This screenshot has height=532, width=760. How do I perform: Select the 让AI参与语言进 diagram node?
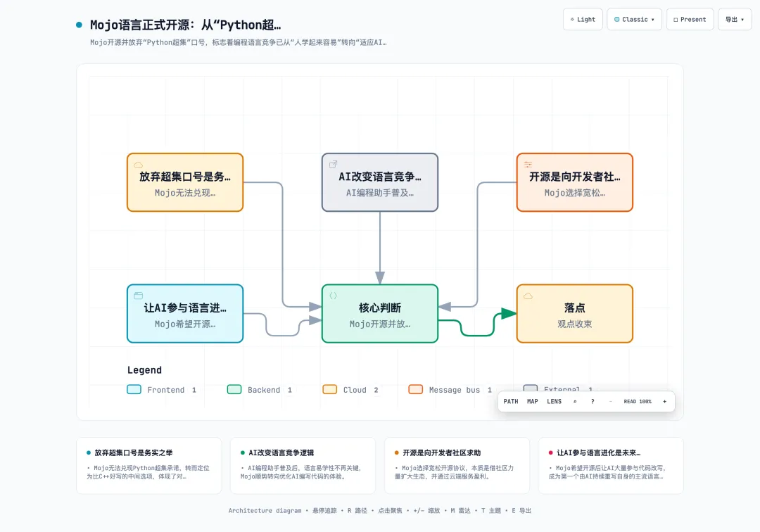185,313
